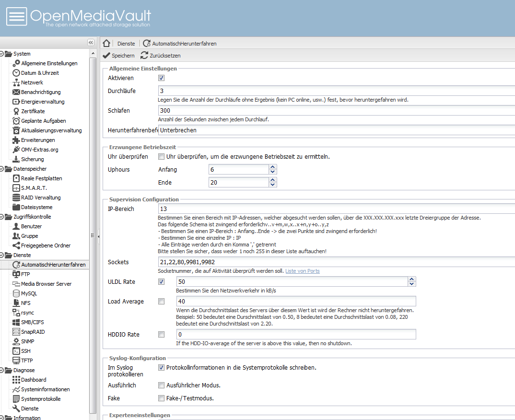
Task: Collapse the left navigation panel
Action: coord(91,42)
